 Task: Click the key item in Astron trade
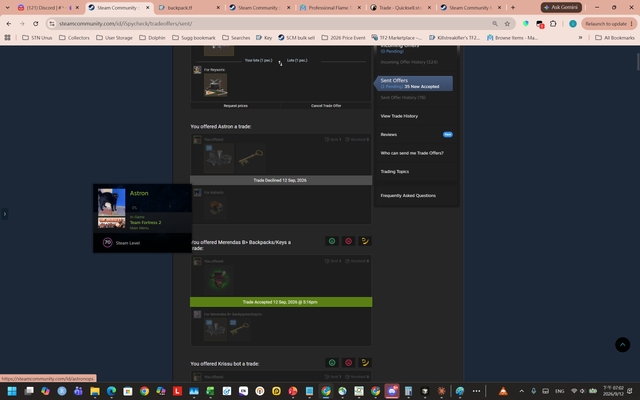click(x=251, y=158)
